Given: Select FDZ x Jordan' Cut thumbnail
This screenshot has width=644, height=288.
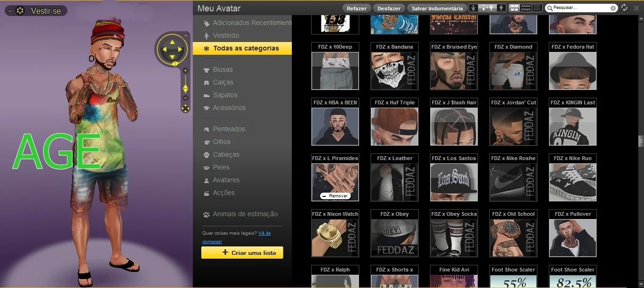Looking at the screenshot, I should [513, 126].
